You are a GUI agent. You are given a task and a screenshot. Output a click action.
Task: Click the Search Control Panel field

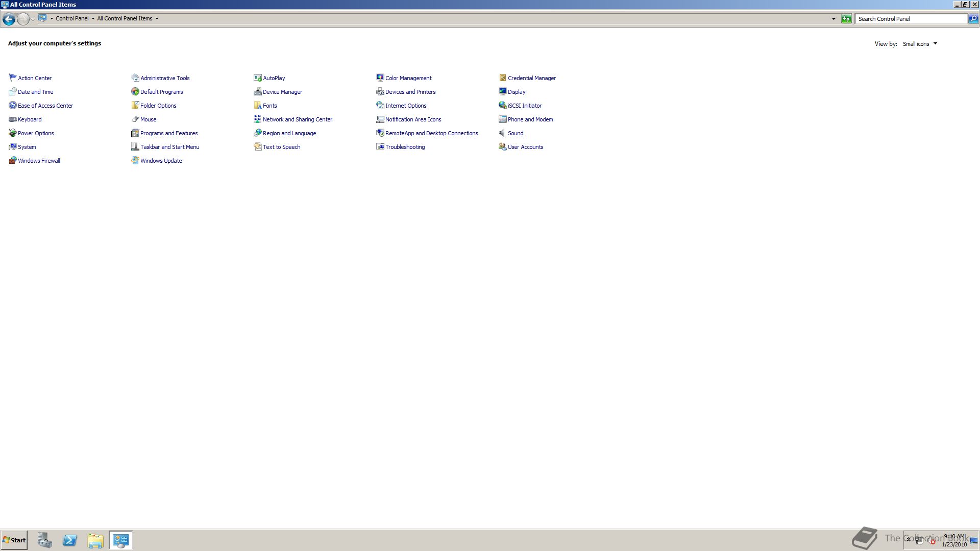tap(911, 19)
